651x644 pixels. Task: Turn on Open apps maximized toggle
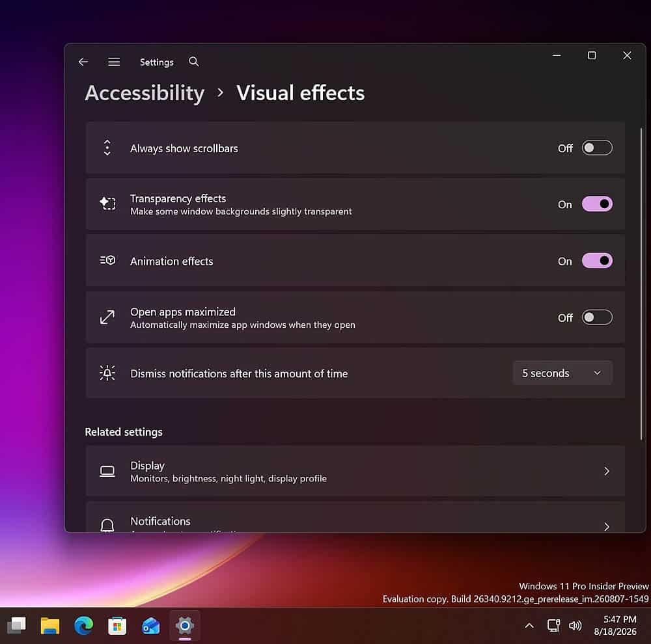(x=597, y=317)
